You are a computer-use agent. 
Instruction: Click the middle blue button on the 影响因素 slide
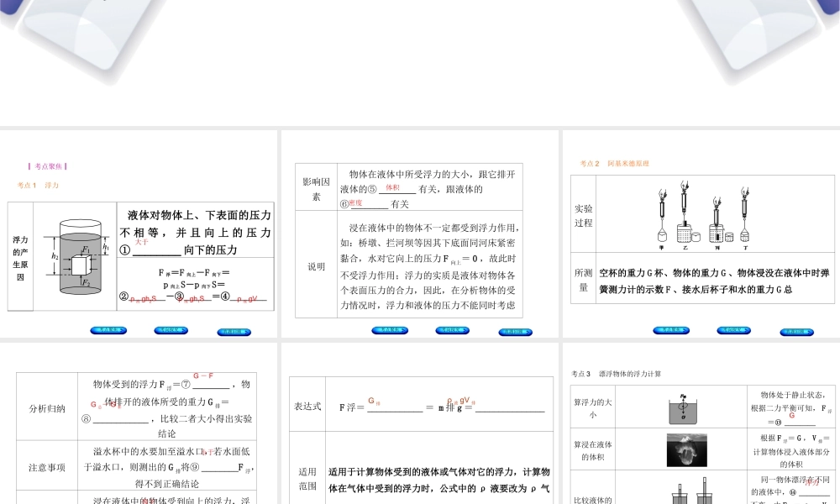click(453, 330)
